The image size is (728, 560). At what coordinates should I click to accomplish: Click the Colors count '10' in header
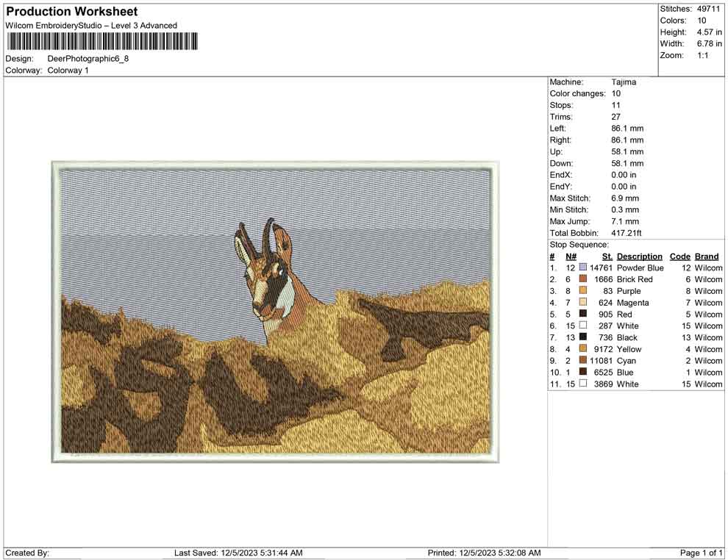pyautogui.click(x=702, y=21)
